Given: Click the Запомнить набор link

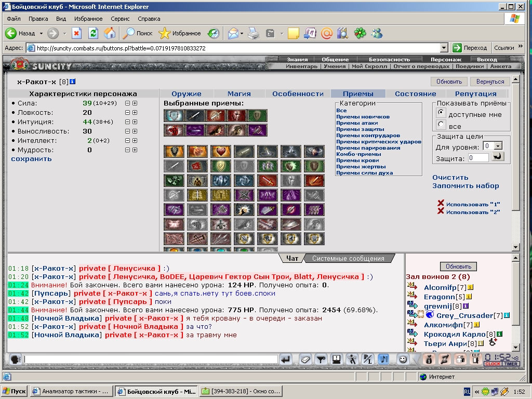Looking at the screenshot, I should tap(465, 186).
